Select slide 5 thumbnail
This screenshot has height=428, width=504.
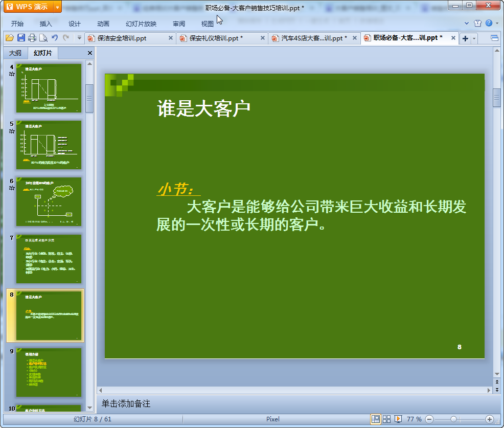pos(49,145)
